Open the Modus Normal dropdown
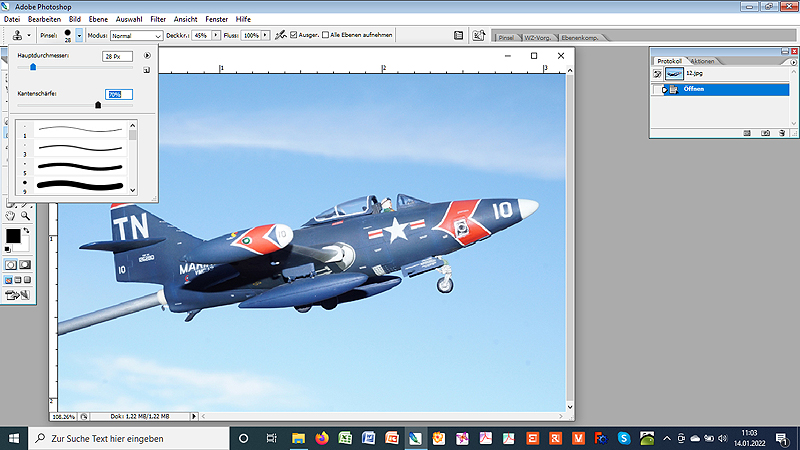 pos(136,36)
